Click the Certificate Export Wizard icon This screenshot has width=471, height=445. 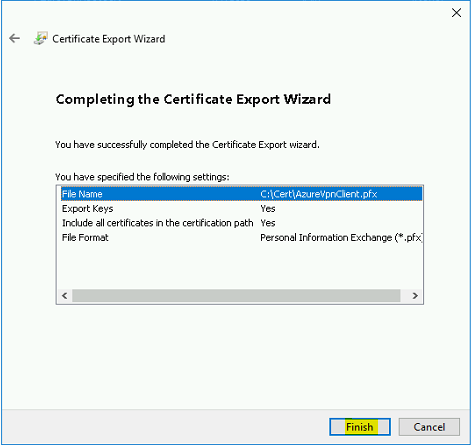tap(41, 39)
